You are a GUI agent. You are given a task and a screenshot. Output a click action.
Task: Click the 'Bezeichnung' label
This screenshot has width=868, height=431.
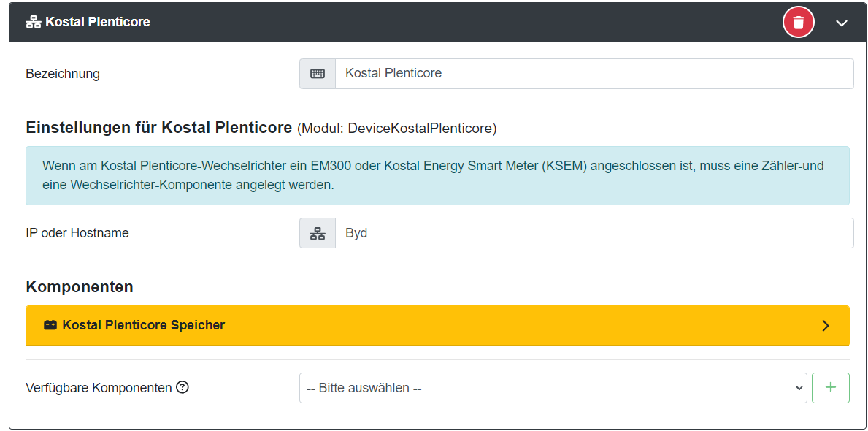[63, 74]
